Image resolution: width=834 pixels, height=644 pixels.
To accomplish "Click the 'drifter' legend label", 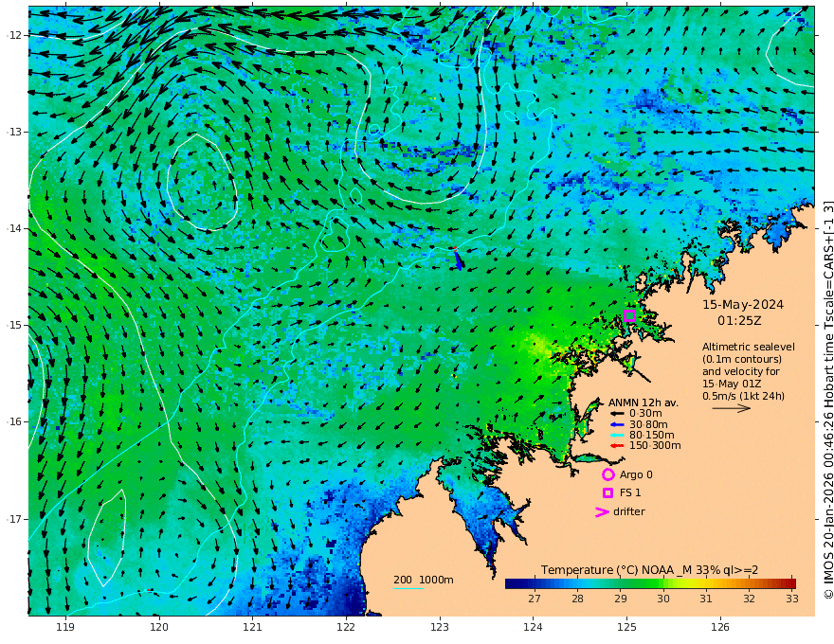I will pos(628,511).
